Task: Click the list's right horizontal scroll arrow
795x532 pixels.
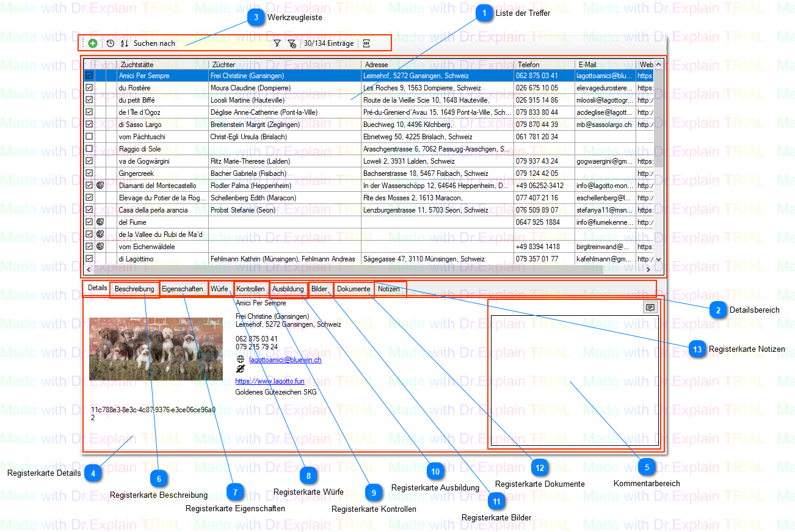Action: (x=648, y=269)
